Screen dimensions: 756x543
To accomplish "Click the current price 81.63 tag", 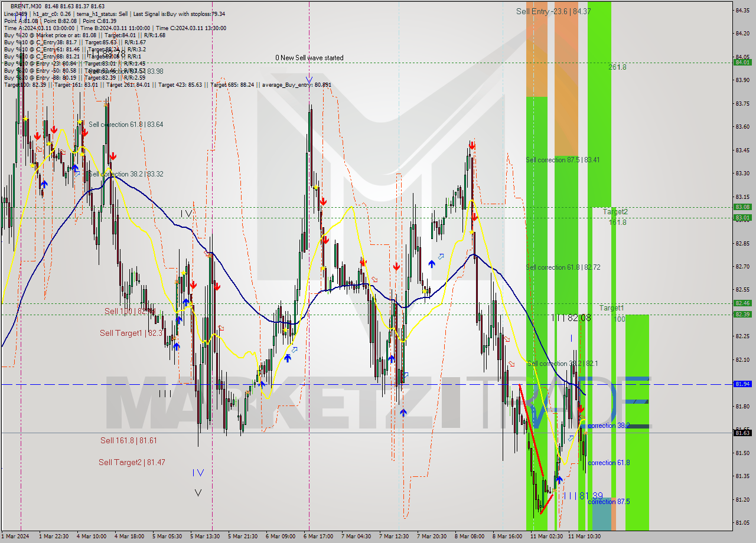I will 742,433.
